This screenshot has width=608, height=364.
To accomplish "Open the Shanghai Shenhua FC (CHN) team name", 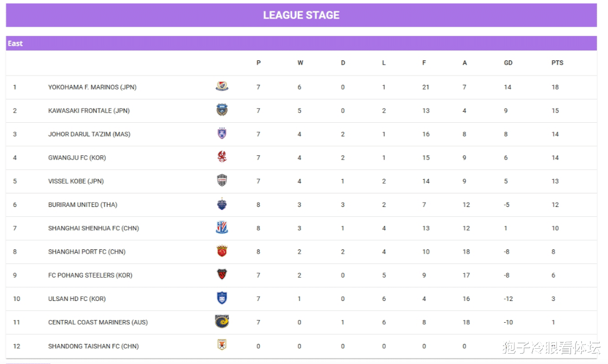I will click(93, 228).
